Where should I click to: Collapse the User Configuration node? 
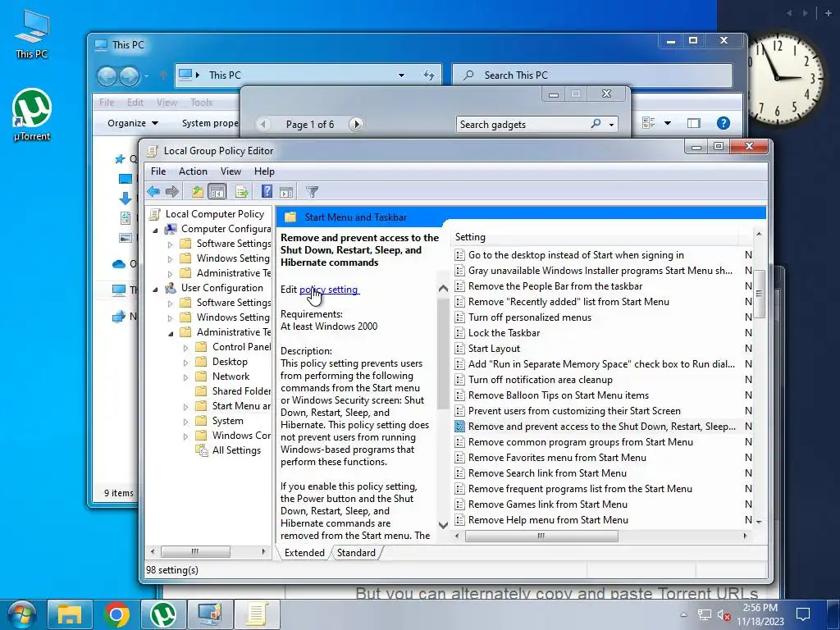[x=155, y=290]
